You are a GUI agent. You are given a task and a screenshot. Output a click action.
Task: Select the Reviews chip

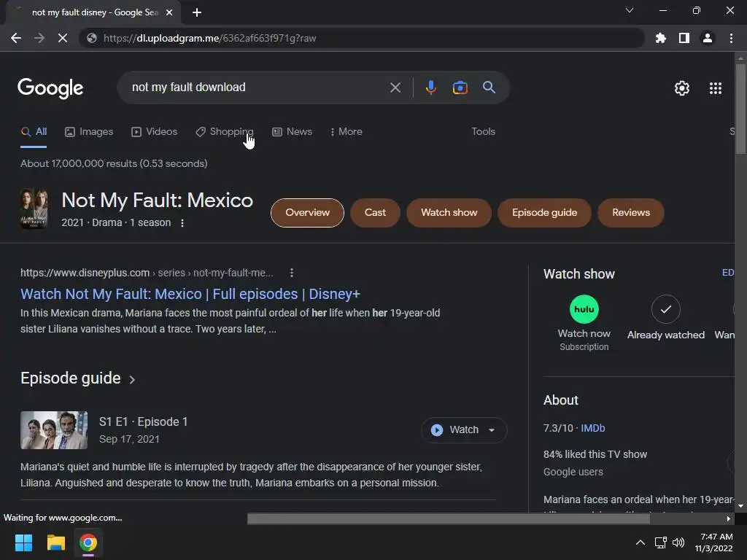point(631,213)
